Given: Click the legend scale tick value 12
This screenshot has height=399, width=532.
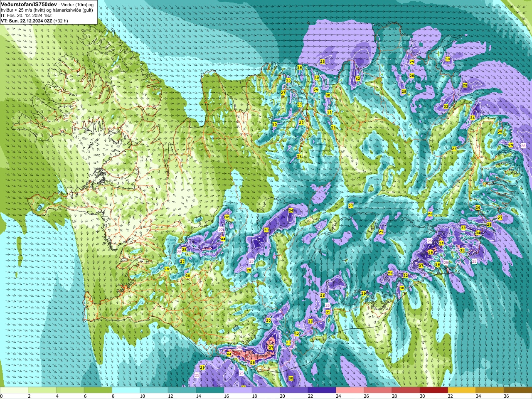Looking at the screenshot, I should [170, 396].
